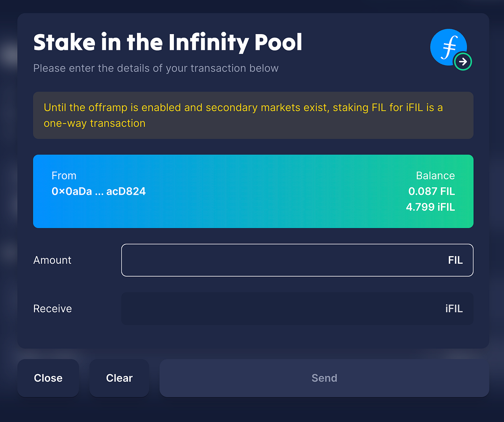Click the green arrow badge on Filecoin logo

click(463, 62)
